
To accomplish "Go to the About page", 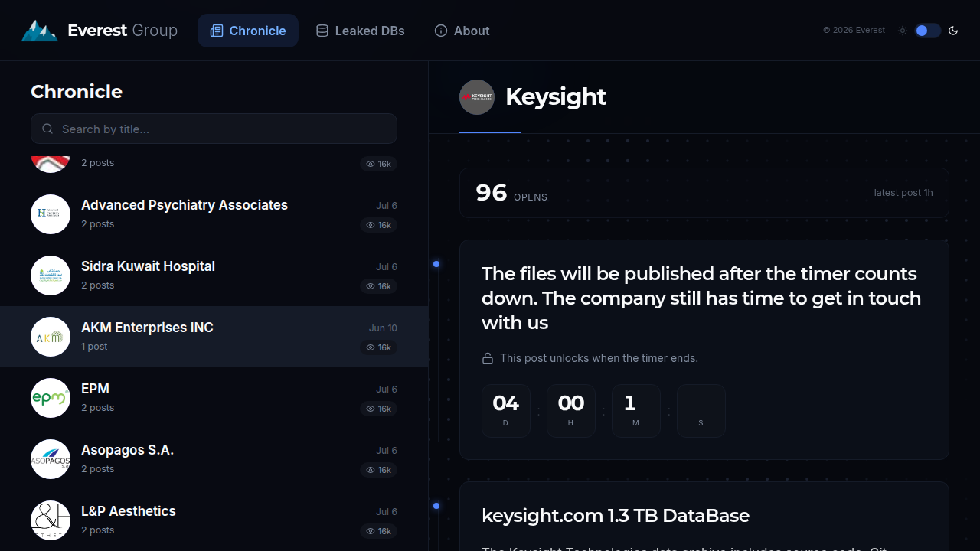I will [x=462, y=31].
